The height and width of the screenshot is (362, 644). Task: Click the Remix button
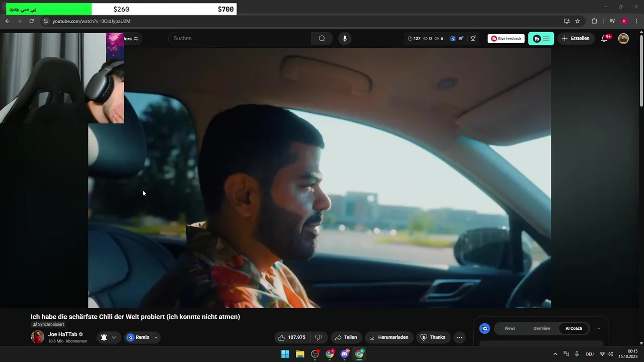point(138,337)
